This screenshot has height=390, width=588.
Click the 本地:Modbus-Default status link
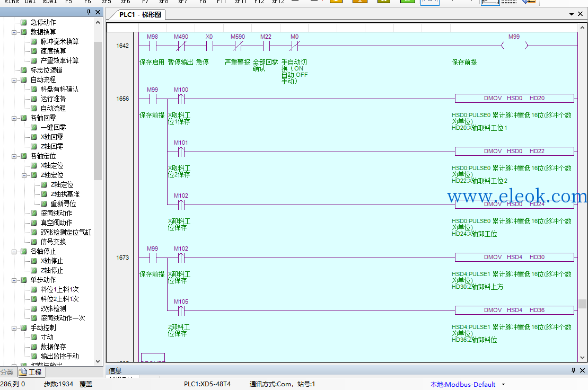pos(463,384)
